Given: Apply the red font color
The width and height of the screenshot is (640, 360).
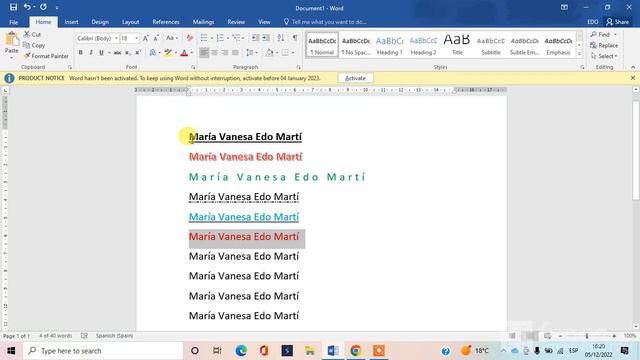Looking at the screenshot, I should click(184, 53).
